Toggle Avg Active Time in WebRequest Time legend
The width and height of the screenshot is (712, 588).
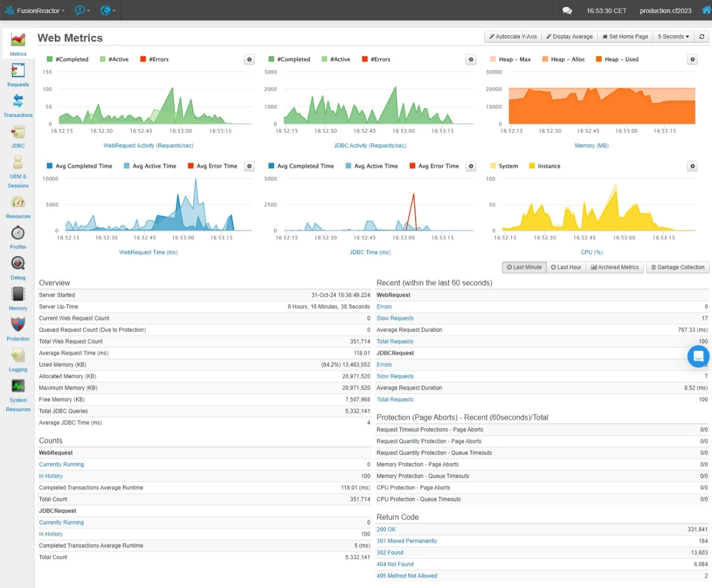(150, 166)
